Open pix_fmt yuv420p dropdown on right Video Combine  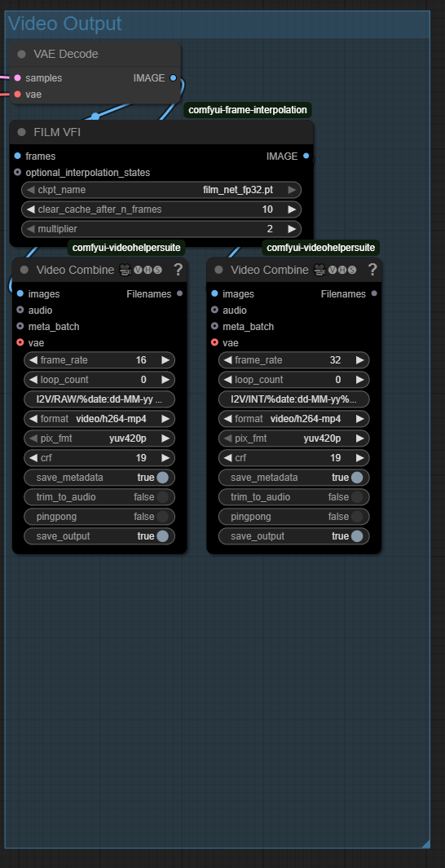294,438
